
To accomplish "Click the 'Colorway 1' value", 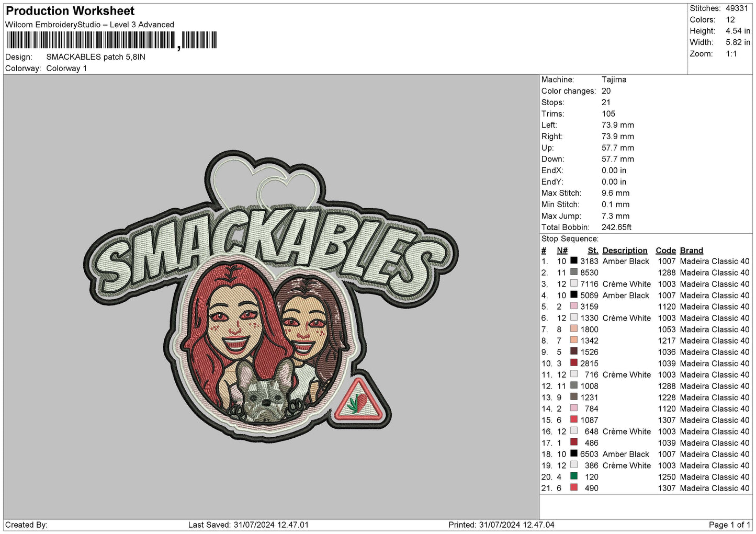I will pos(66,69).
